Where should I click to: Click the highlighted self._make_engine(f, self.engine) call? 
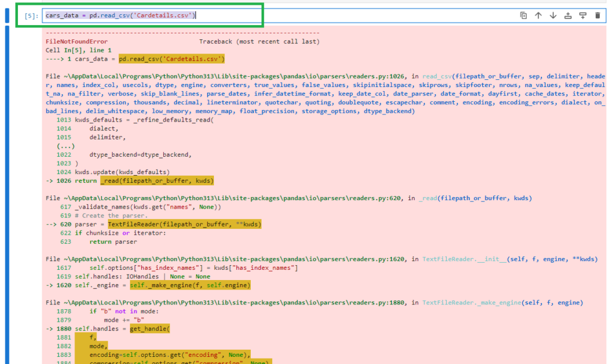pyautogui.click(x=190, y=285)
